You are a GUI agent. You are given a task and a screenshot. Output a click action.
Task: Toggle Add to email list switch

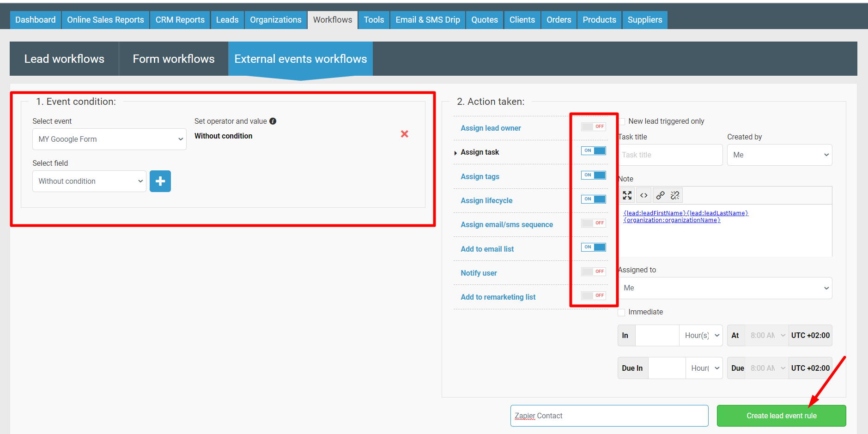(594, 247)
